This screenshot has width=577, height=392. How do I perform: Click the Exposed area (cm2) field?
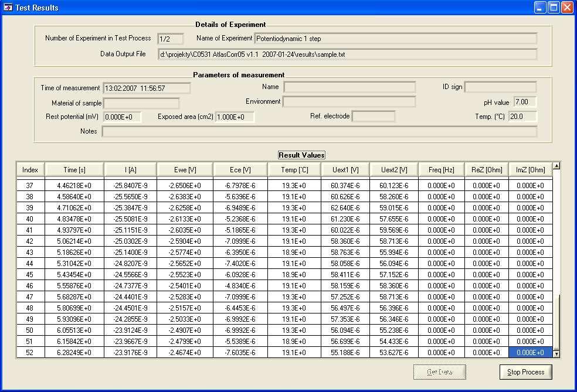coord(235,117)
